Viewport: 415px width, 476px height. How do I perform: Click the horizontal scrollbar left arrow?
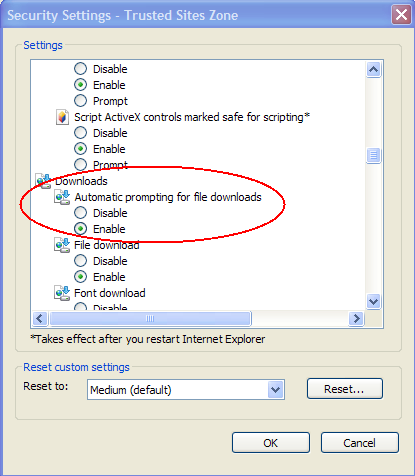[x=40, y=319]
